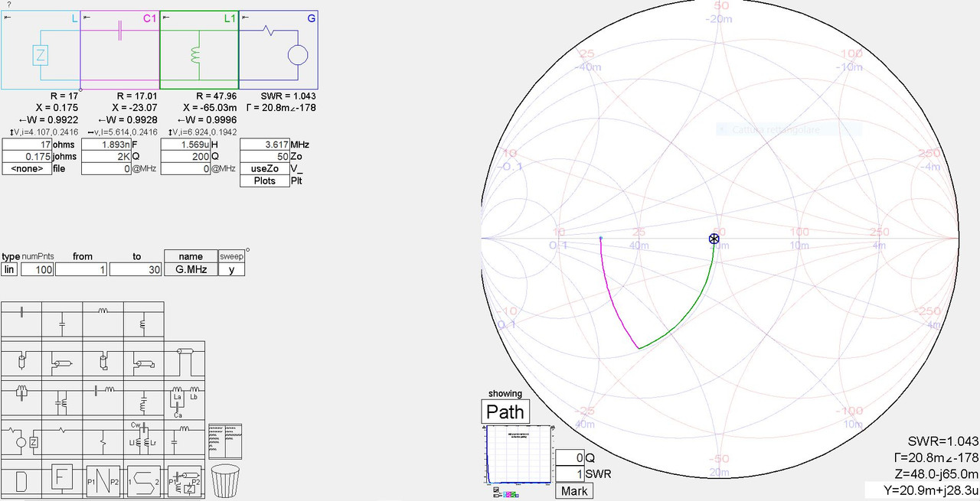Image resolution: width=980 pixels, height=501 pixels.
Task: Click the crosshair marker at Smith chart center
Action: click(x=714, y=239)
